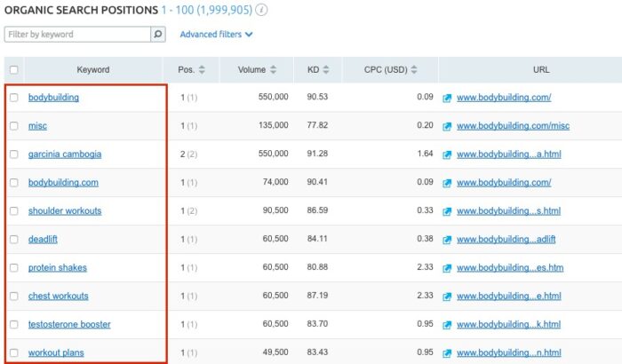Image resolution: width=622 pixels, height=364 pixels.
Task: Visit the www.bodybuilding...es.htm URL
Action: coord(510,268)
